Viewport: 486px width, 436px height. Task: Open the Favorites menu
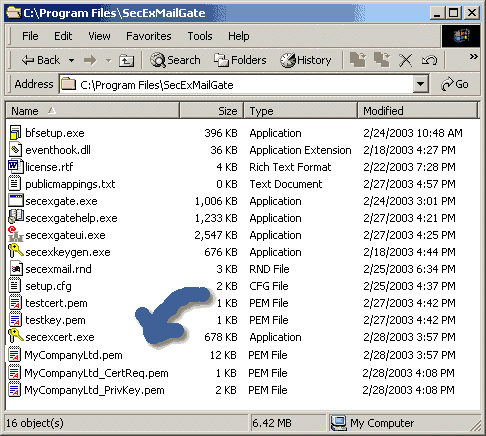click(148, 36)
